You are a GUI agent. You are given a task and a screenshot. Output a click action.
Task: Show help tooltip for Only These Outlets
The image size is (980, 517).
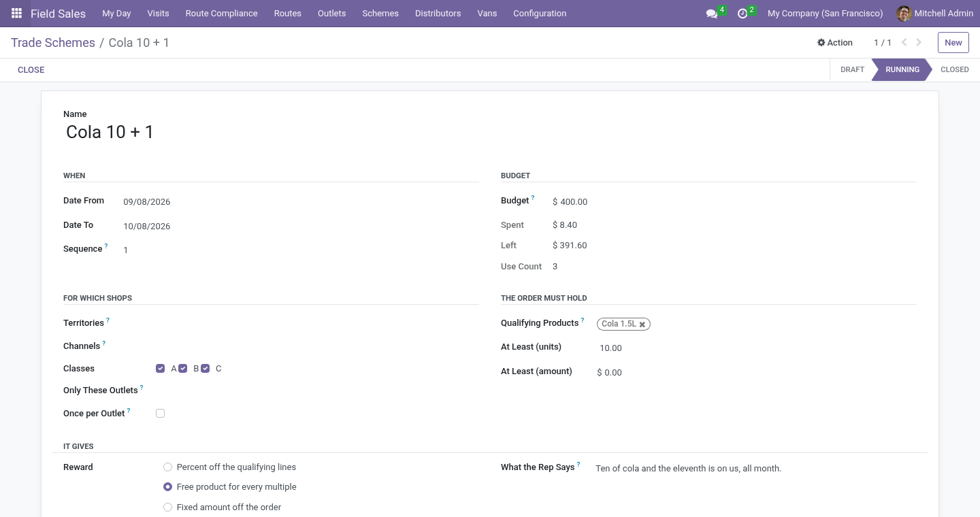142,388
